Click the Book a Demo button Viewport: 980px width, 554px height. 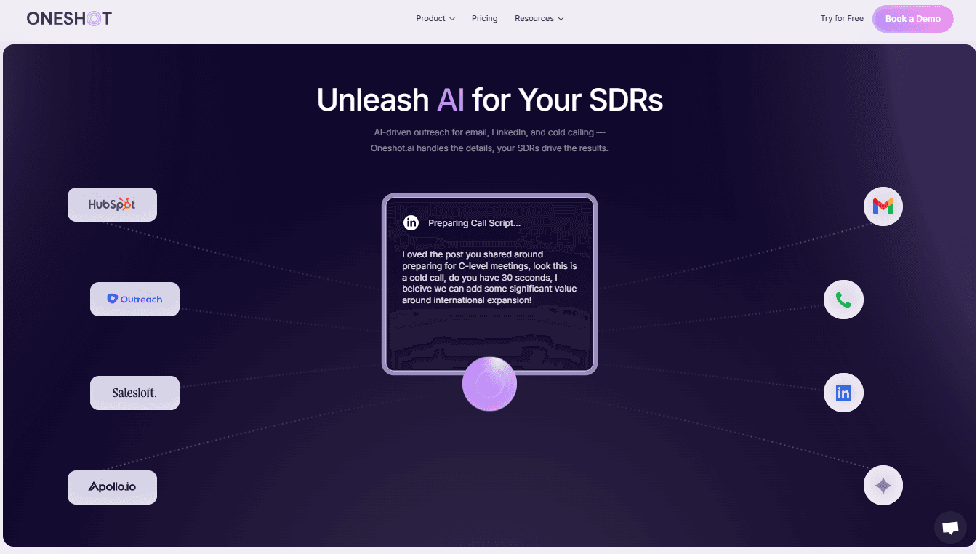pyautogui.click(x=912, y=18)
